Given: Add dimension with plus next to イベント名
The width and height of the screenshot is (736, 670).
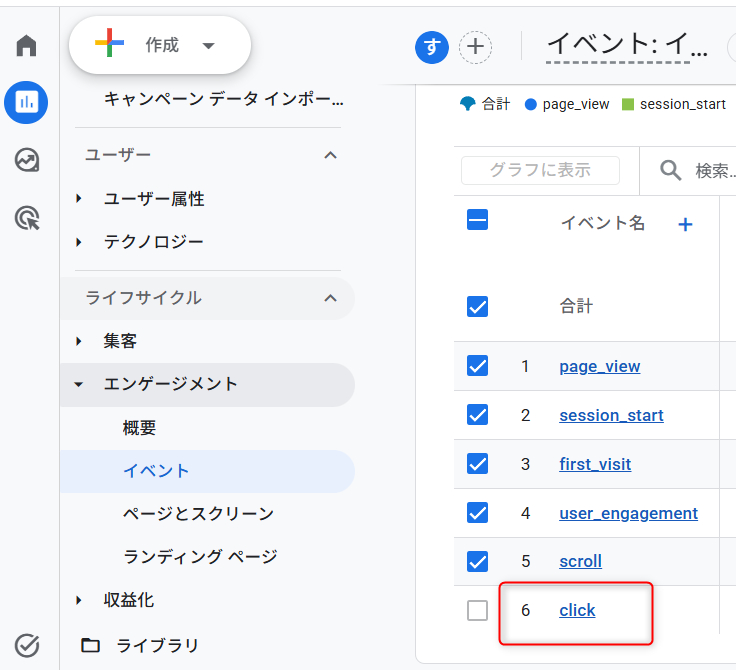Looking at the screenshot, I should click(685, 224).
